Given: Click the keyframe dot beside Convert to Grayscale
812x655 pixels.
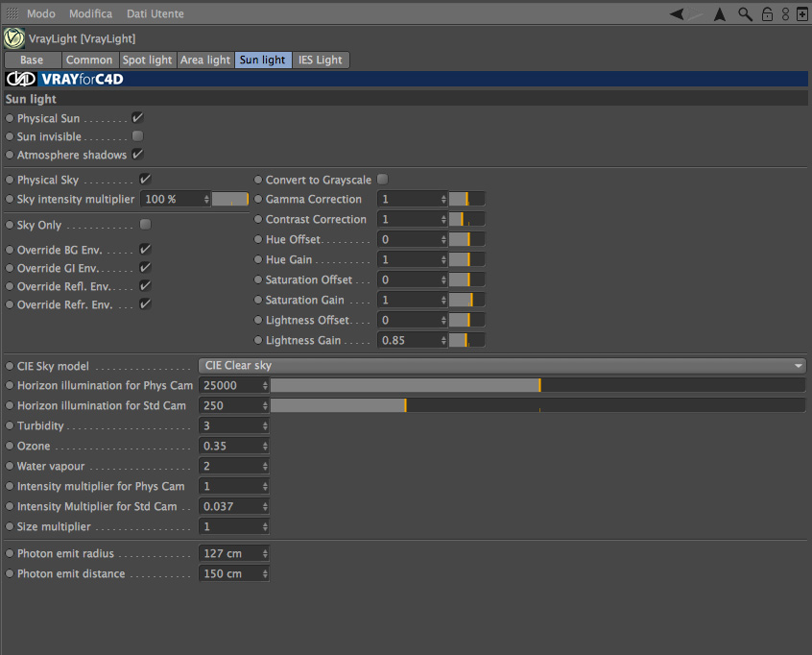Looking at the screenshot, I should coord(258,180).
